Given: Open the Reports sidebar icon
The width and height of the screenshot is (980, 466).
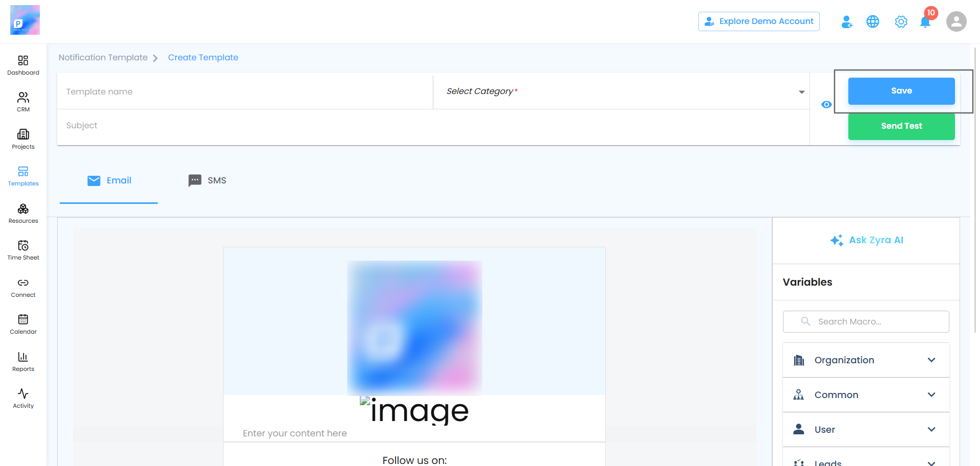Looking at the screenshot, I should (x=23, y=362).
